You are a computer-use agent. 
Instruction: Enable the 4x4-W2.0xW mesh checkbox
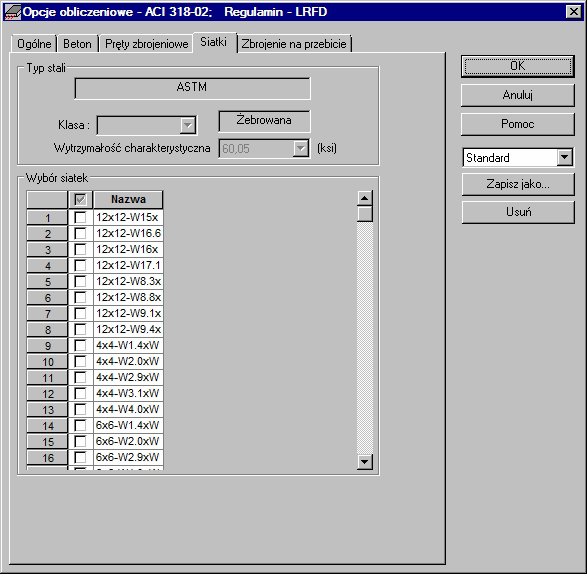pos(80,361)
